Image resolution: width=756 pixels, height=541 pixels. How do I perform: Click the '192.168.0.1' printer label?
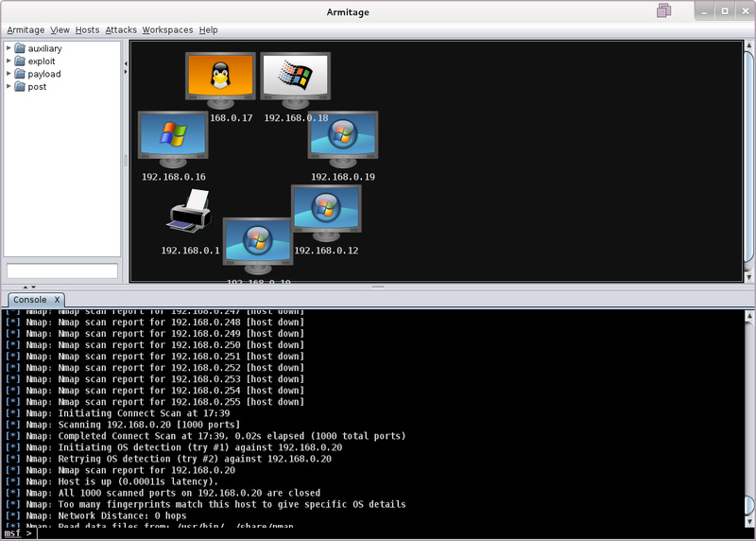click(x=190, y=251)
